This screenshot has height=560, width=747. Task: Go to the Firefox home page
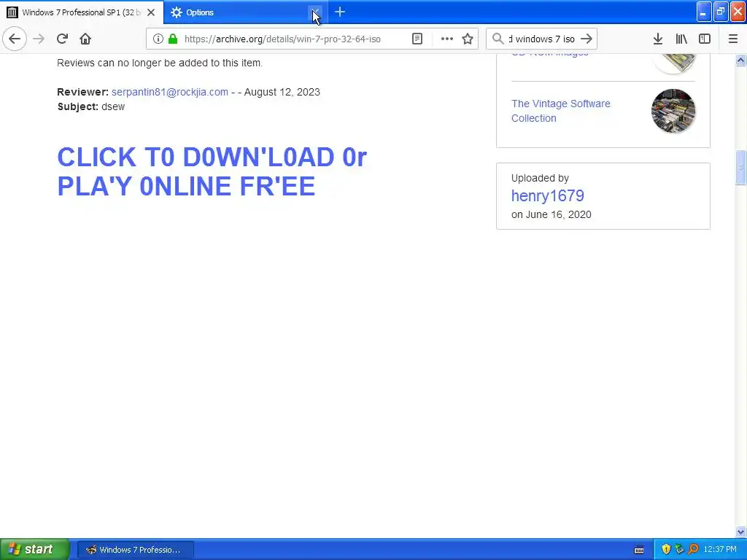[85, 39]
